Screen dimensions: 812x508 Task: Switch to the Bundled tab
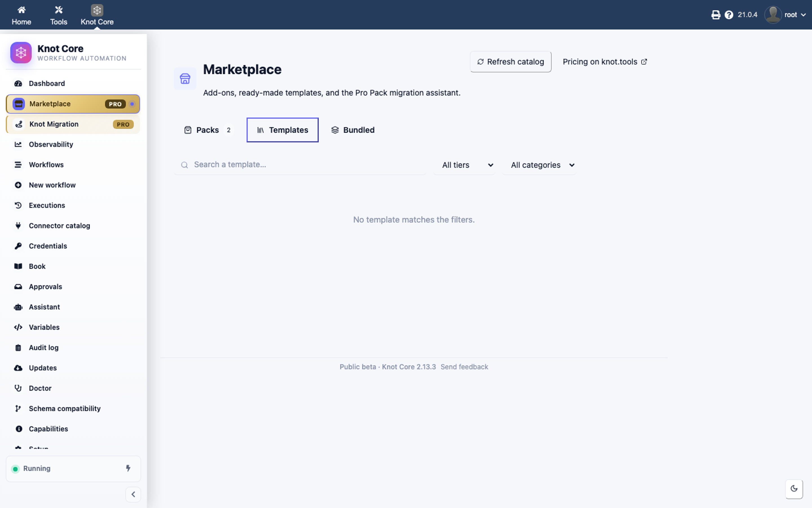coord(353,130)
